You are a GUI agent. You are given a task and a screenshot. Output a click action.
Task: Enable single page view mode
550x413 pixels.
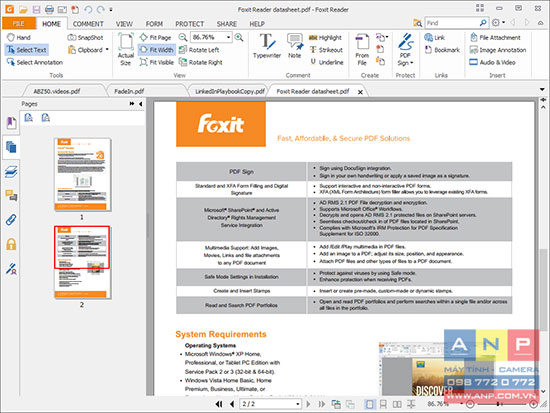(369, 404)
